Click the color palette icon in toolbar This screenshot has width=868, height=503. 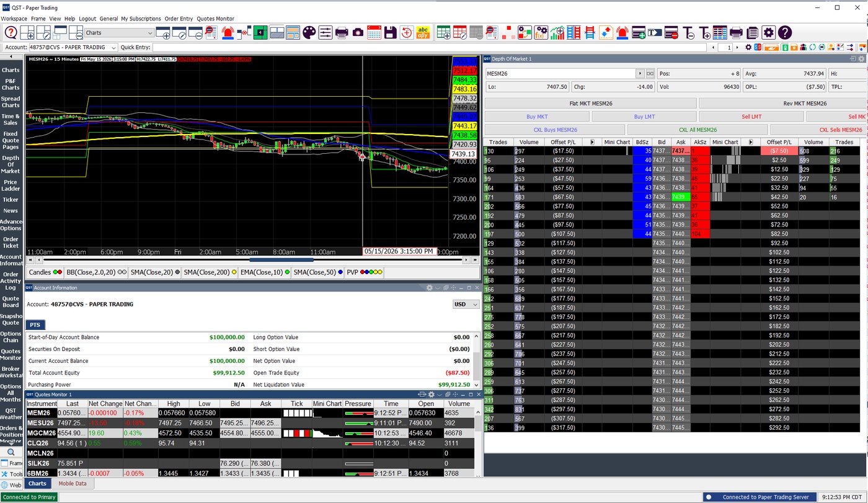click(309, 32)
